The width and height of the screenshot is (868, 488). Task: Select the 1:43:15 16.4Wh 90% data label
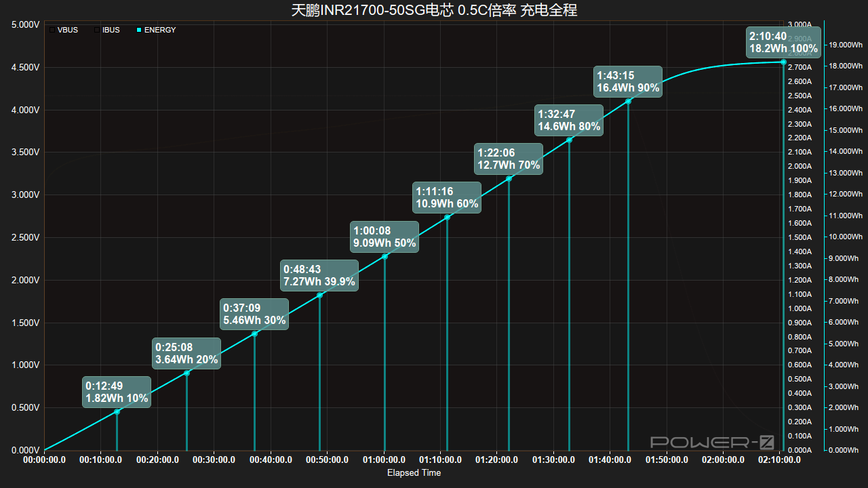pos(628,81)
